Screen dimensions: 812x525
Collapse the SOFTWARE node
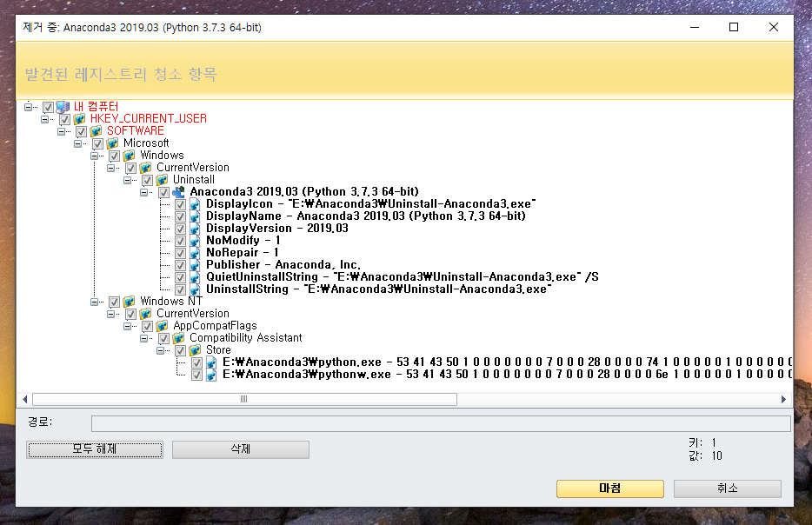click(x=61, y=131)
